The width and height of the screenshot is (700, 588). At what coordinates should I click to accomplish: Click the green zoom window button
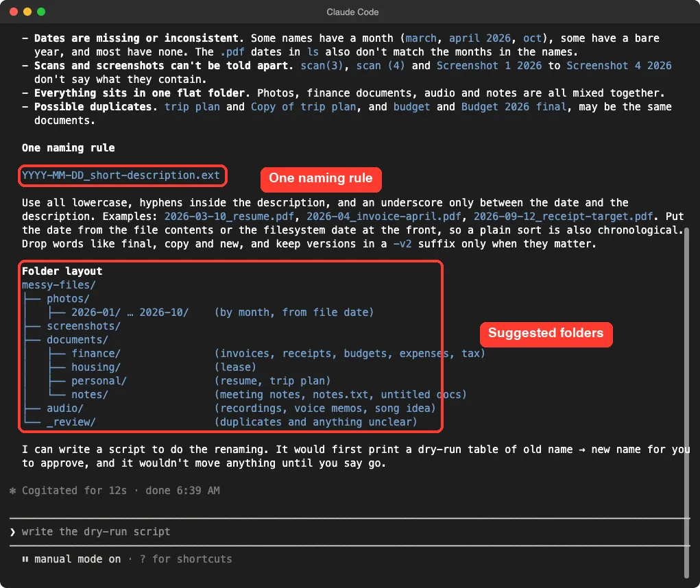(x=41, y=12)
